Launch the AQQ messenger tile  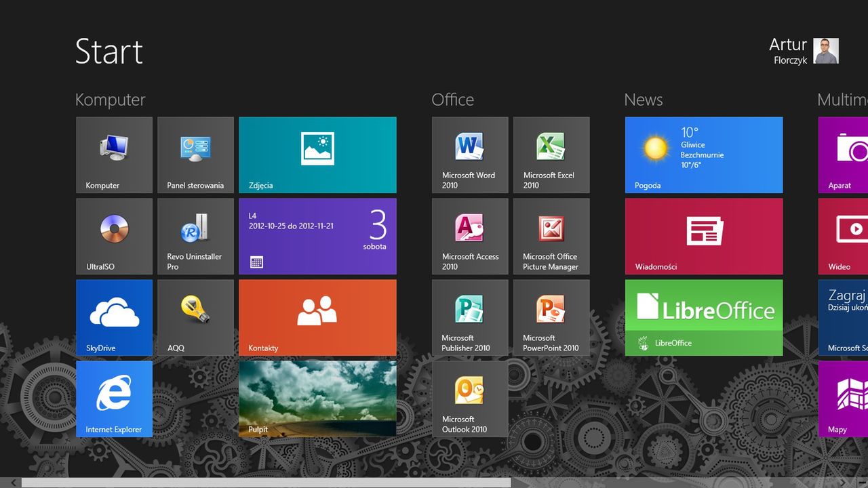(195, 318)
